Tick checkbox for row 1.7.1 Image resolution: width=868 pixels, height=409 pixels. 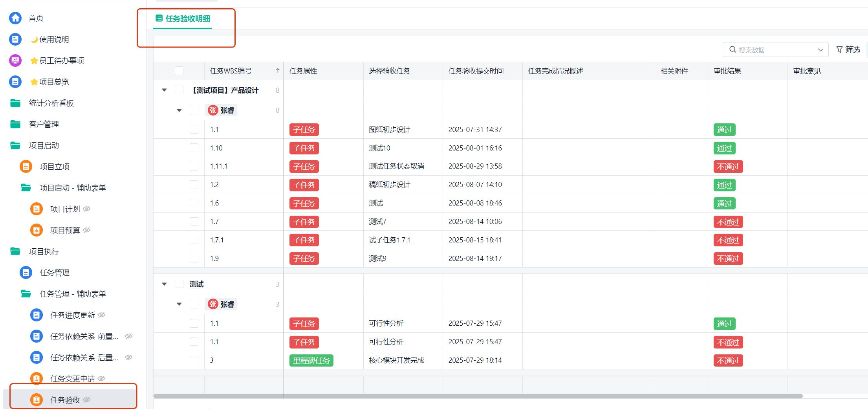[x=194, y=240]
